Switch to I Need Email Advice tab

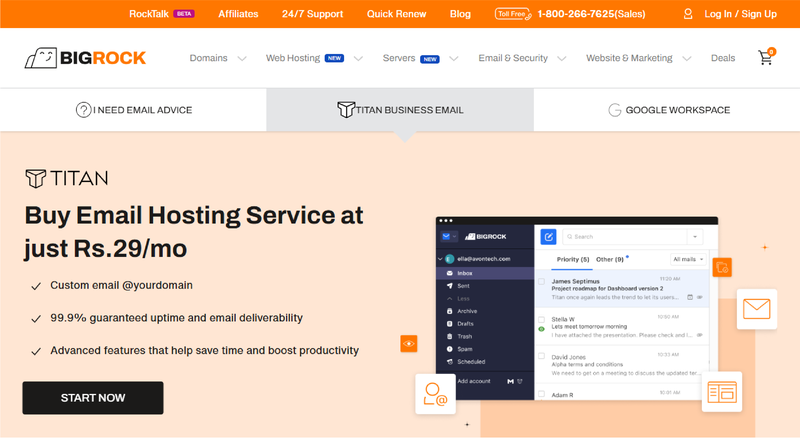point(133,110)
